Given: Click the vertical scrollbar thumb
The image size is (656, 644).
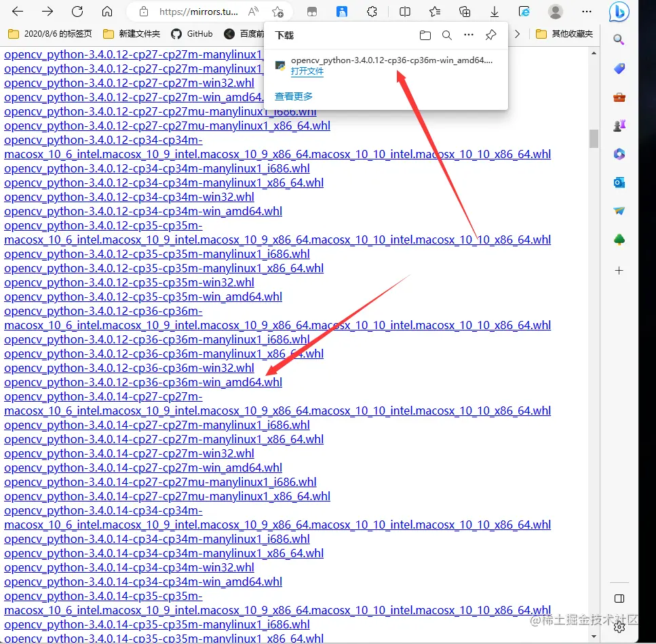Looking at the screenshot, I should 594,139.
